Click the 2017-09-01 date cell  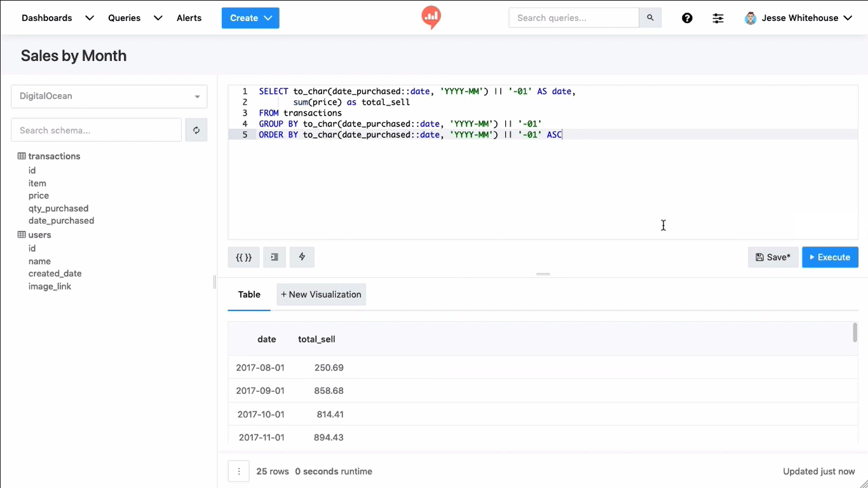261,391
